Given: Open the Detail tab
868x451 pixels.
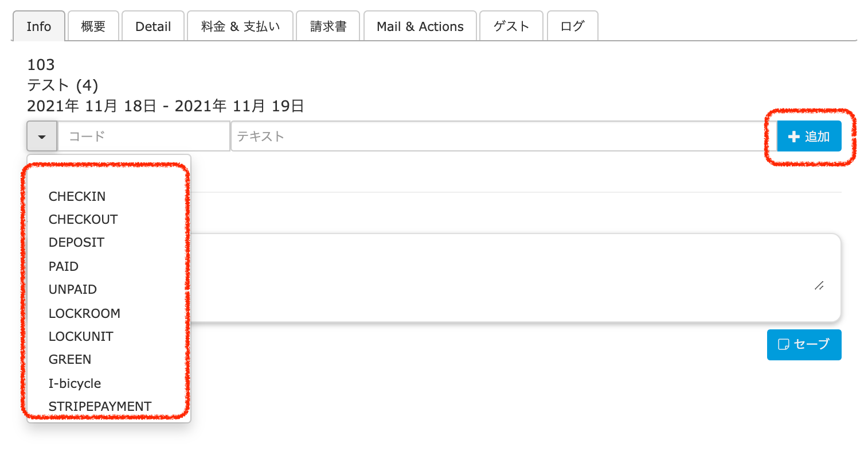Looking at the screenshot, I should 153,26.
